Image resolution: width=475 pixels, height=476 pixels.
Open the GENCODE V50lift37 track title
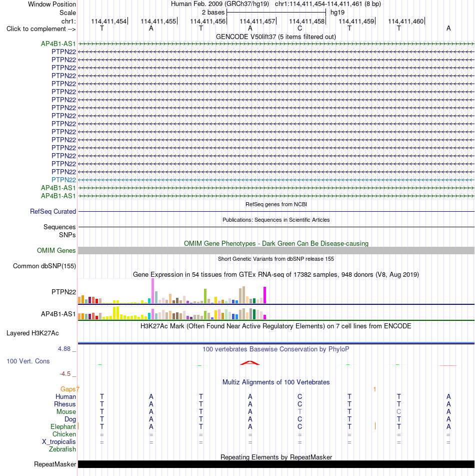tap(275, 37)
